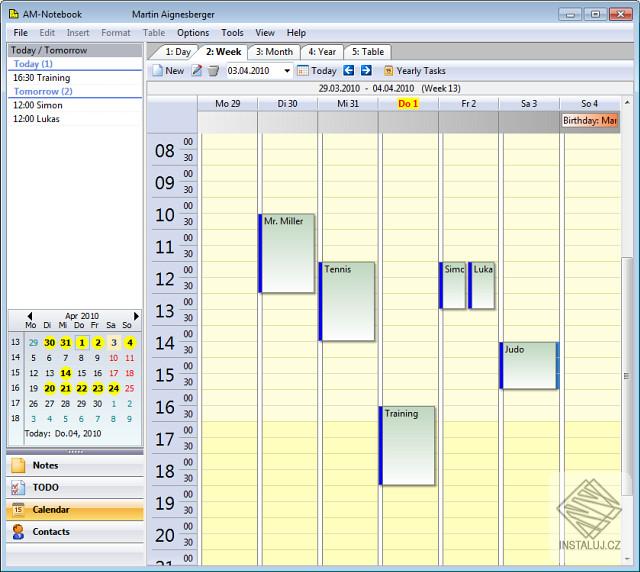Image resolution: width=640 pixels, height=572 pixels.
Task: Click the 12:00 Lukas entry in Tomorrow list
Action: pos(75,119)
